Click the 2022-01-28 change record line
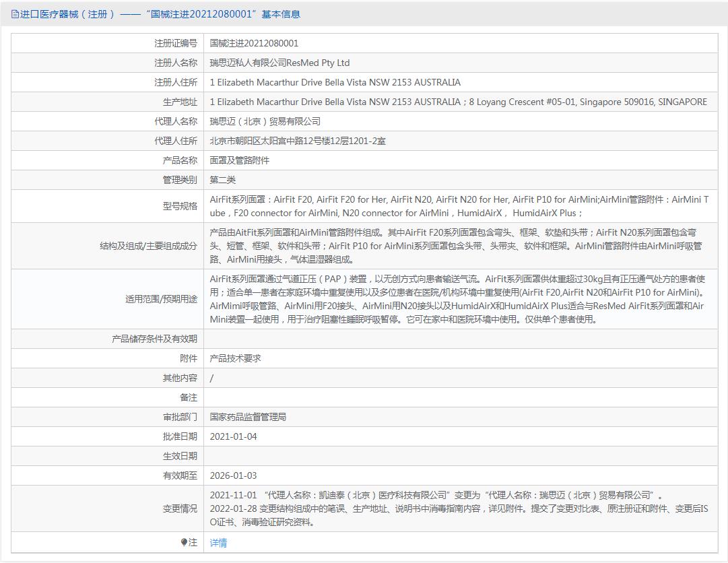This screenshot has width=728, height=563. click(459, 515)
